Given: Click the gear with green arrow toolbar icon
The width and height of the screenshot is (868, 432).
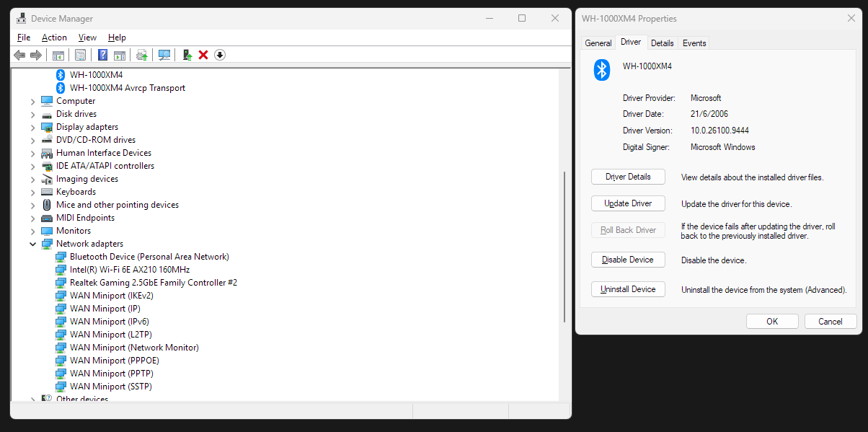Looking at the screenshot, I should pyautogui.click(x=142, y=55).
